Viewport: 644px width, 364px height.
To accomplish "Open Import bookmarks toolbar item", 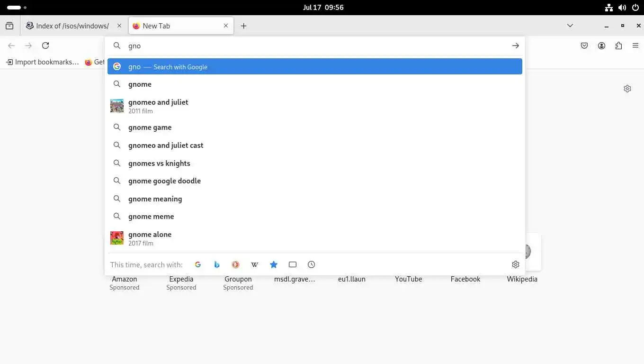I will tap(42, 62).
